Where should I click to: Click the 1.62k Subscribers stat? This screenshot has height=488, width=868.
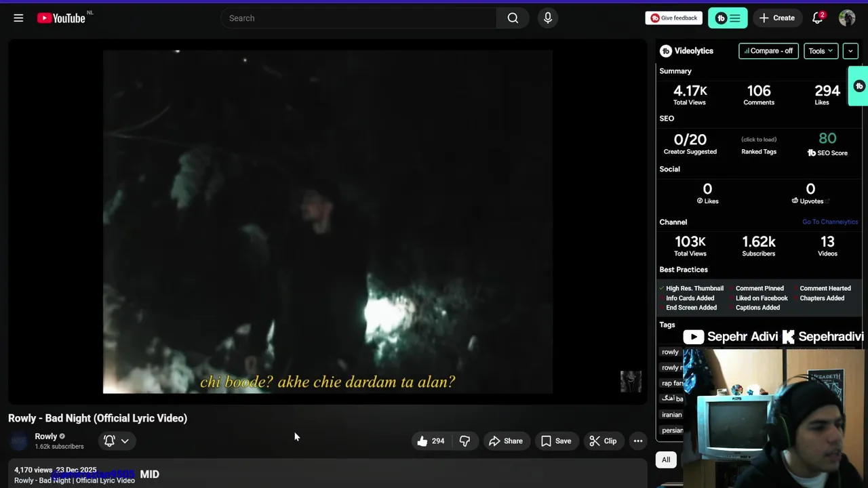759,242
